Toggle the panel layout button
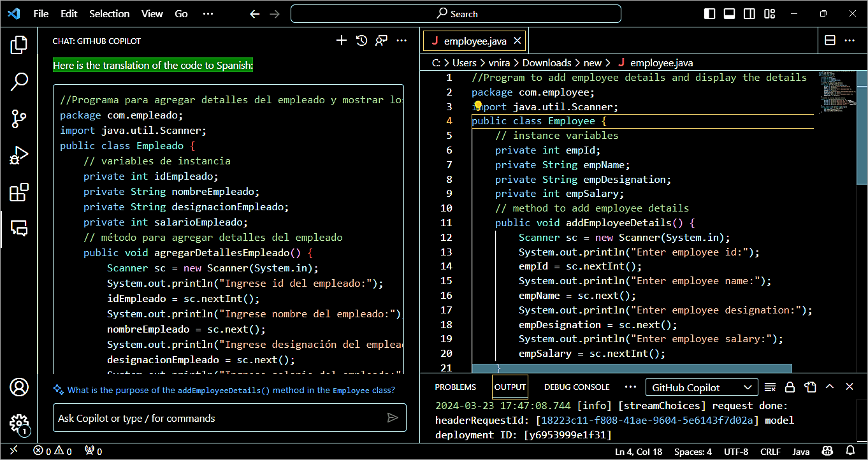 (x=730, y=13)
